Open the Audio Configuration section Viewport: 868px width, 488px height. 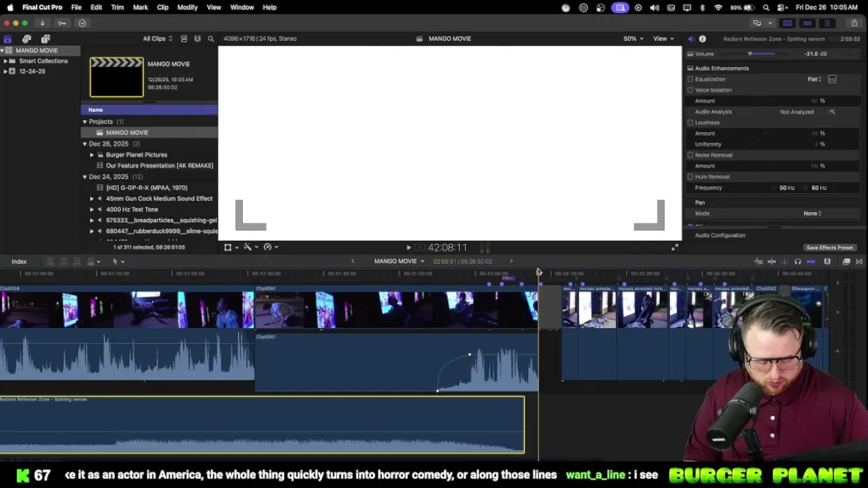[x=720, y=235]
